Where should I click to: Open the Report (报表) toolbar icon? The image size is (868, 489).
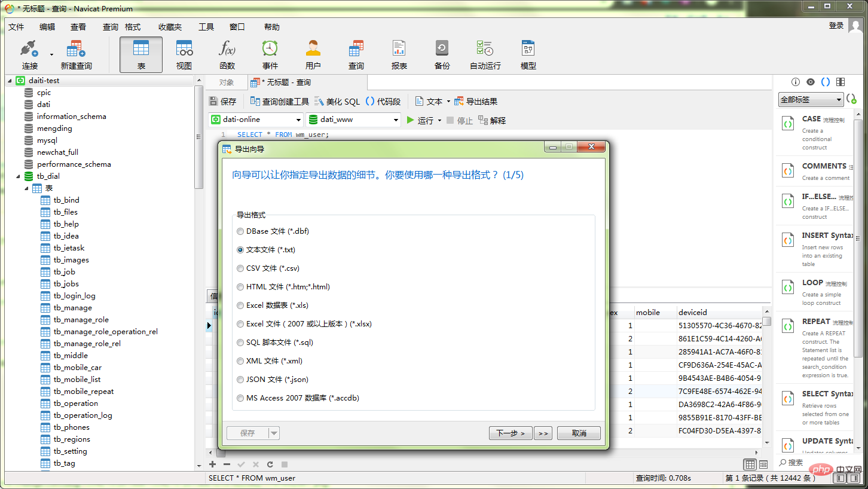[x=399, y=55]
